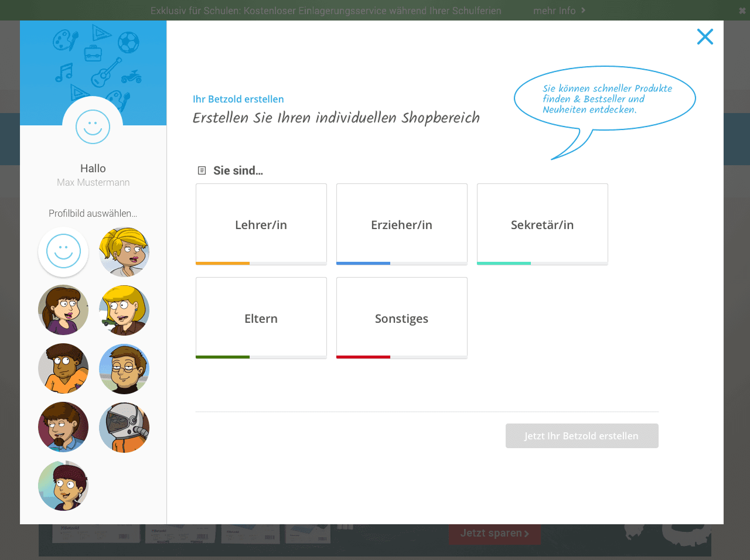This screenshot has height=560, width=750.
Task: Choose the Sekretär/in role card
Action: [x=543, y=224]
